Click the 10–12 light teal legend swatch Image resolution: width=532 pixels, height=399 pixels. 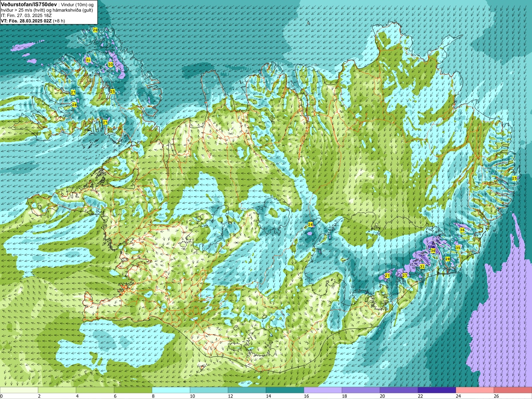point(209,390)
